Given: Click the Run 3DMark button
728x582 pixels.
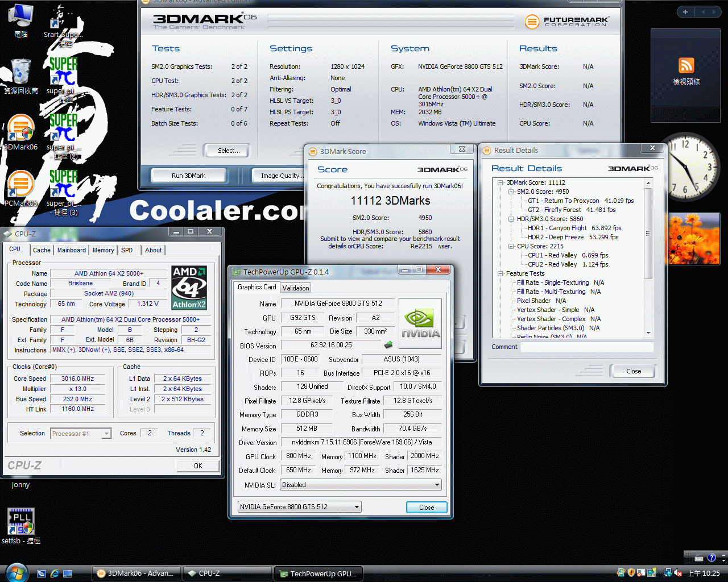Looking at the screenshot, I should coord(188,176).
